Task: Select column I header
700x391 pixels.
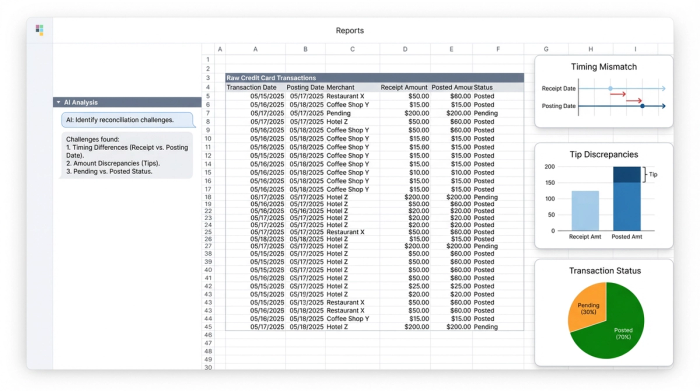Action: [x=635, y=49]
